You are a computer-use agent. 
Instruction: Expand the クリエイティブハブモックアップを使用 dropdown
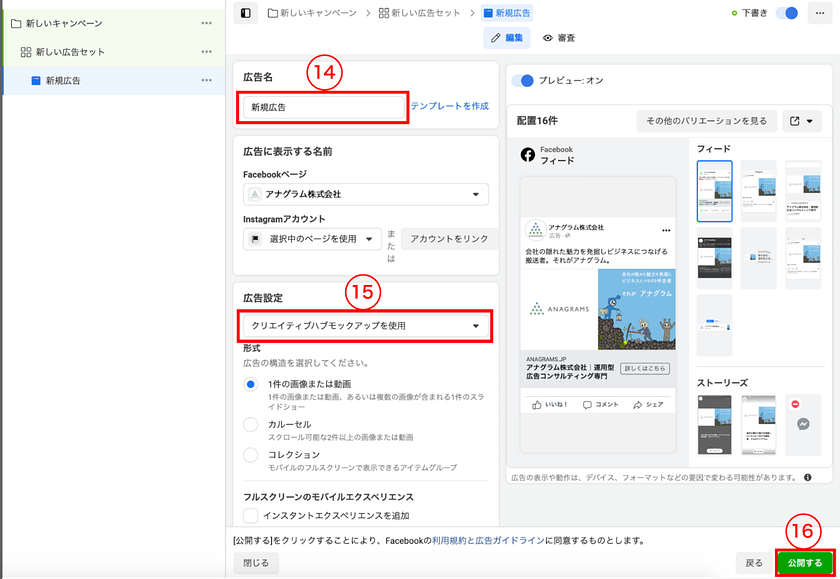(x=365, y=326)
